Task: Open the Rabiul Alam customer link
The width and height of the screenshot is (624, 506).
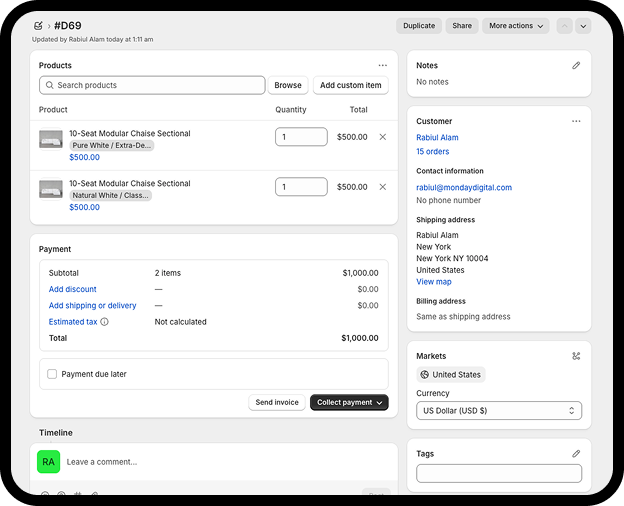Action: coord(437,138)
